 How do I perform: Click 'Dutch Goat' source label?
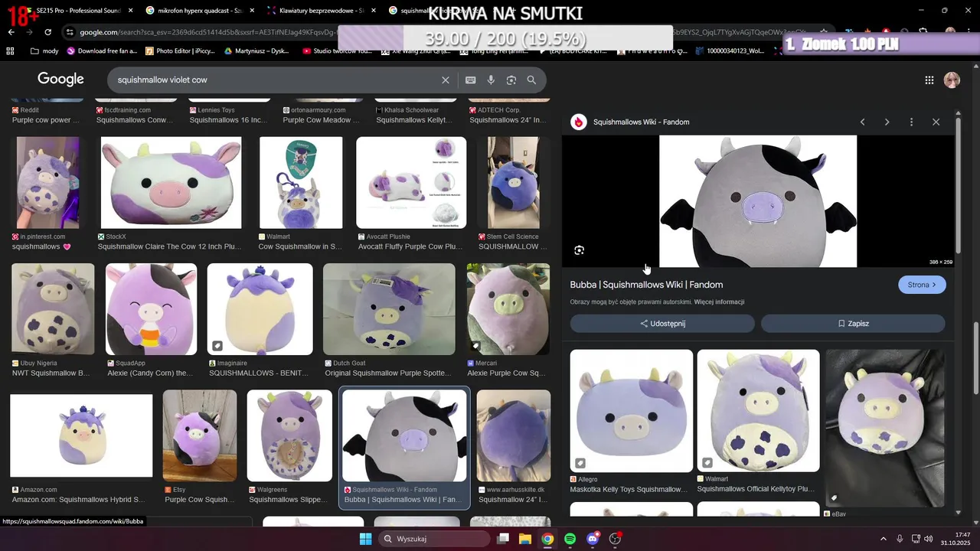349,363
